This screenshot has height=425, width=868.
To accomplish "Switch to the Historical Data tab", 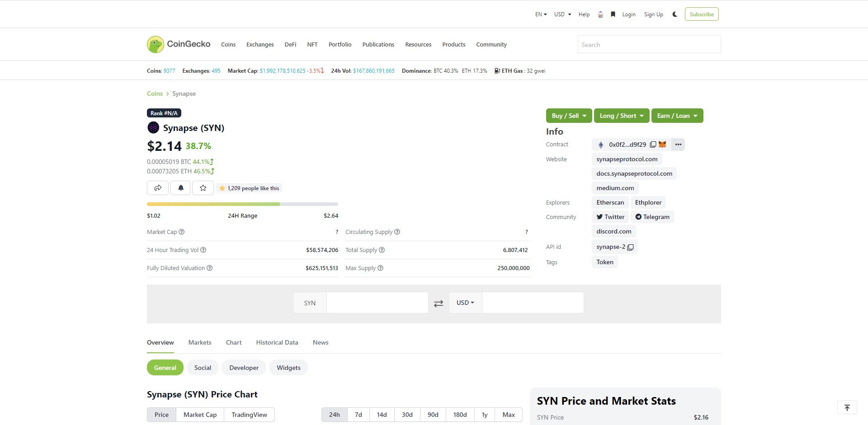I will pyautogui.click(x=277, y=342).
